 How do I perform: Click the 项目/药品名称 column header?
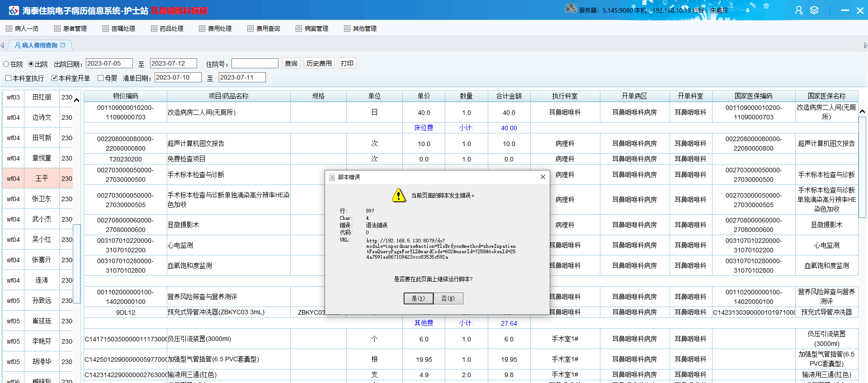pos(228,96)
